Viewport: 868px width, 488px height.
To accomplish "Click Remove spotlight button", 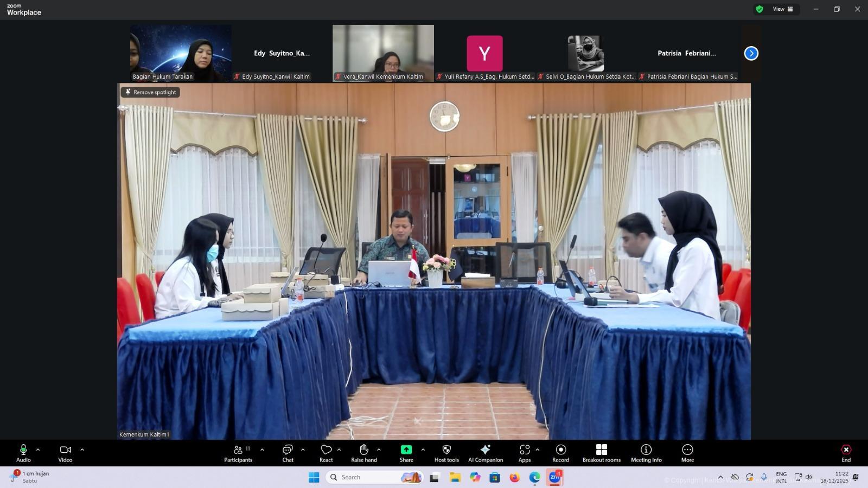I will click(x=150, y=92).
